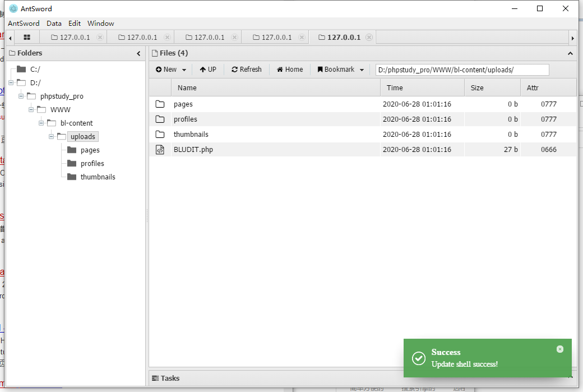Select pages folder in tree
This screenshot has width=583, height=392.
[90, 150]
